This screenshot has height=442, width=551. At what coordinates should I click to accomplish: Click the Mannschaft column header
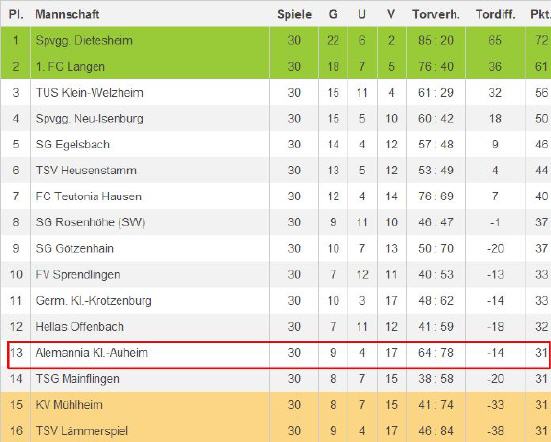pos(67,14)
